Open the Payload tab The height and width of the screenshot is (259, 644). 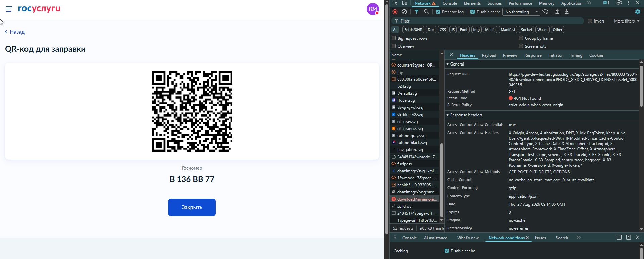point(489,55)
